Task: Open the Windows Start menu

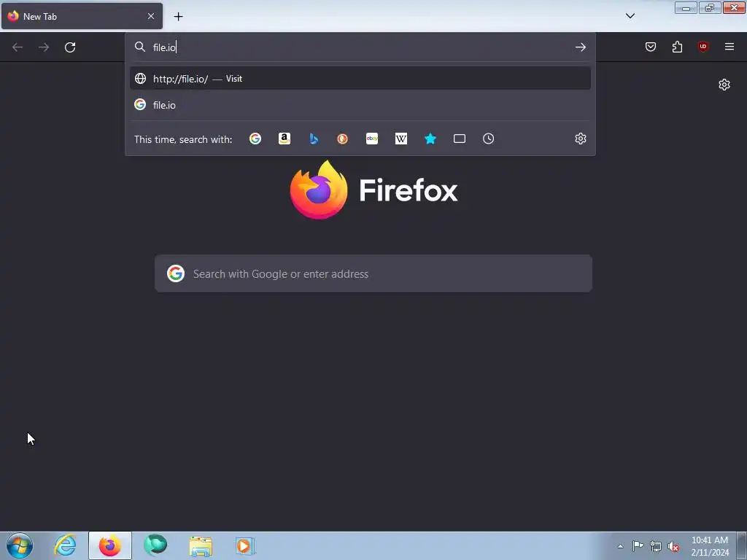Action: pyautogui.click(x=20, y=545)
